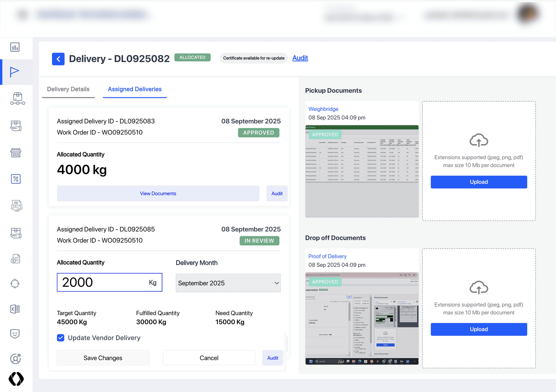This screenshot has width=556, height=392.
Task: Select the Assigned Deliveries tab
Action: tap(135, 89)
